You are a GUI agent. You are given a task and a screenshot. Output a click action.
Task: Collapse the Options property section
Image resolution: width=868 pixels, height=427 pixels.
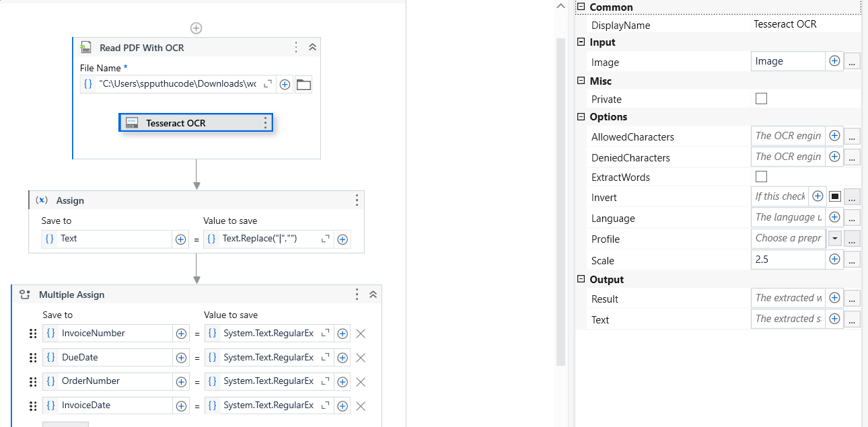click(581, 117)
